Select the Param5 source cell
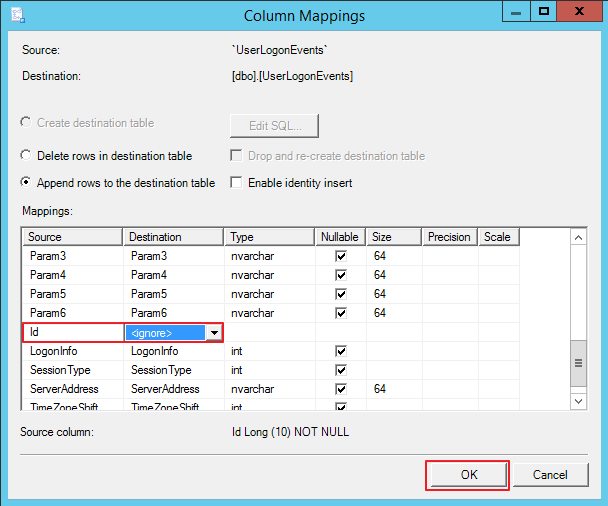 [x=73, y=294]
